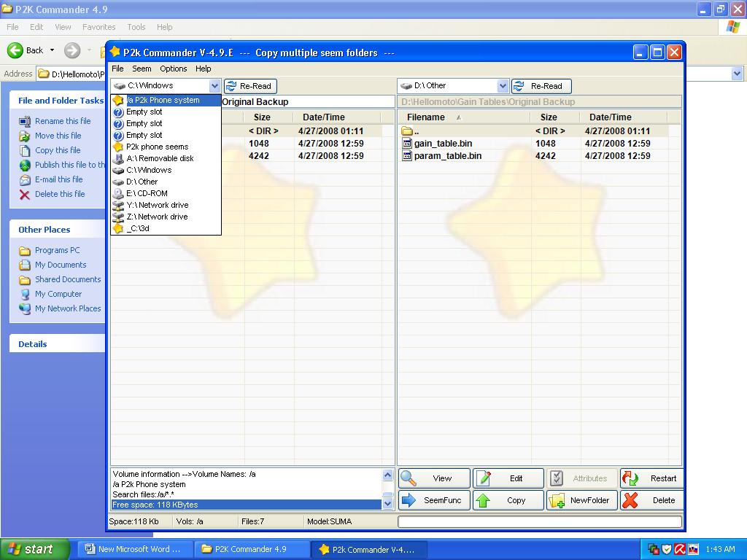Open the Back button history dropdown arrow
Image resolution: width=747 pixels, height=560 pixels.
coord(52,50)
